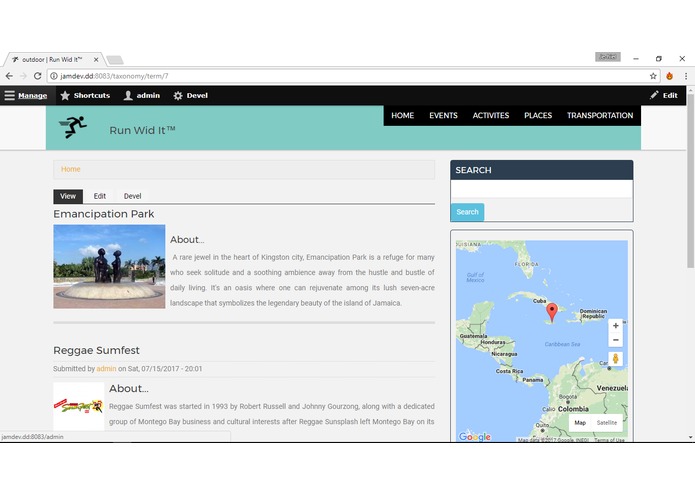The width and height of the screenshot is (695, 494).
Task: Click the flame extension icon
Action: point(669,76)
